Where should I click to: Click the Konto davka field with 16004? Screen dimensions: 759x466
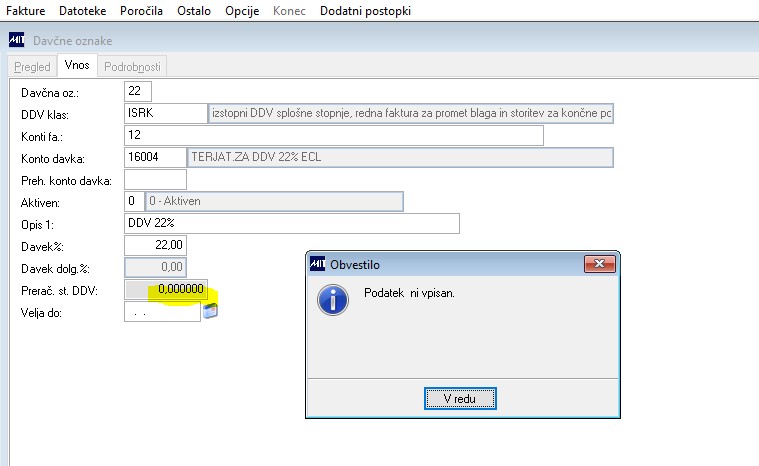(155, 157)
